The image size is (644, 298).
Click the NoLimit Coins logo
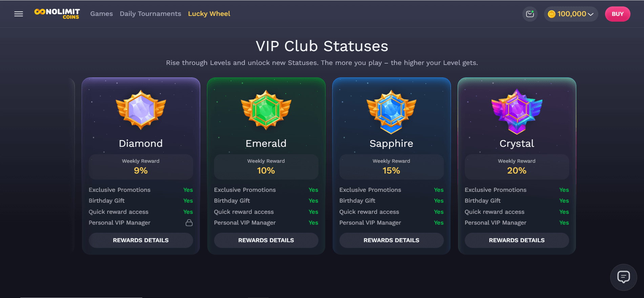coord(57,14)
